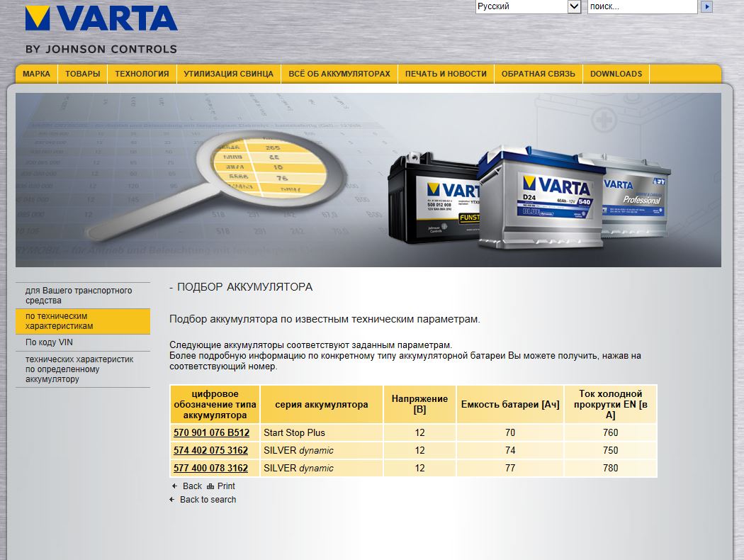Screen dimensions: 744x560
Task: Open the МАРКА menu
Action: click(37, 74)
